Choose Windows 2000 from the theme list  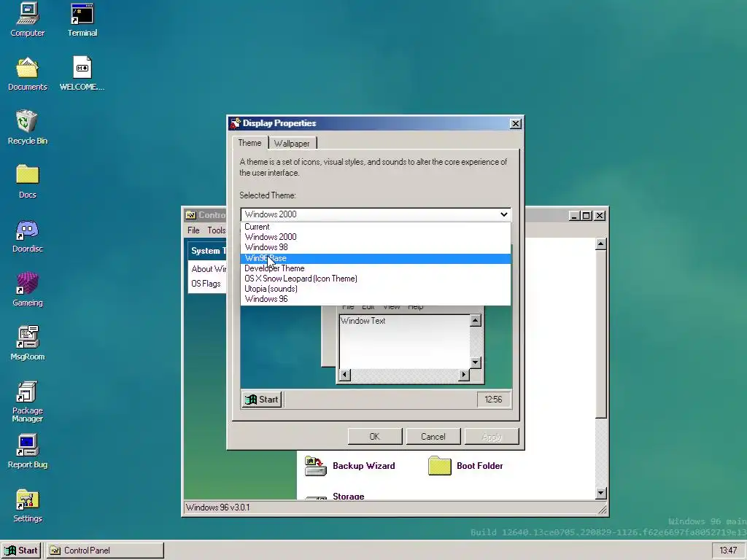point(376,237)
